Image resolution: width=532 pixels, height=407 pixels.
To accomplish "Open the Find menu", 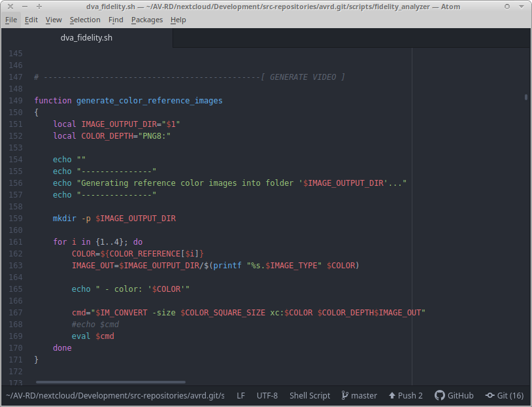I will click(x=116, y=20).
